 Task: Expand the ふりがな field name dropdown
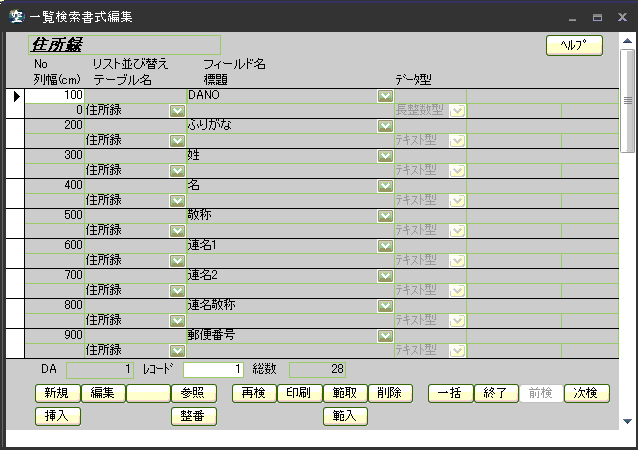point(384,126)
